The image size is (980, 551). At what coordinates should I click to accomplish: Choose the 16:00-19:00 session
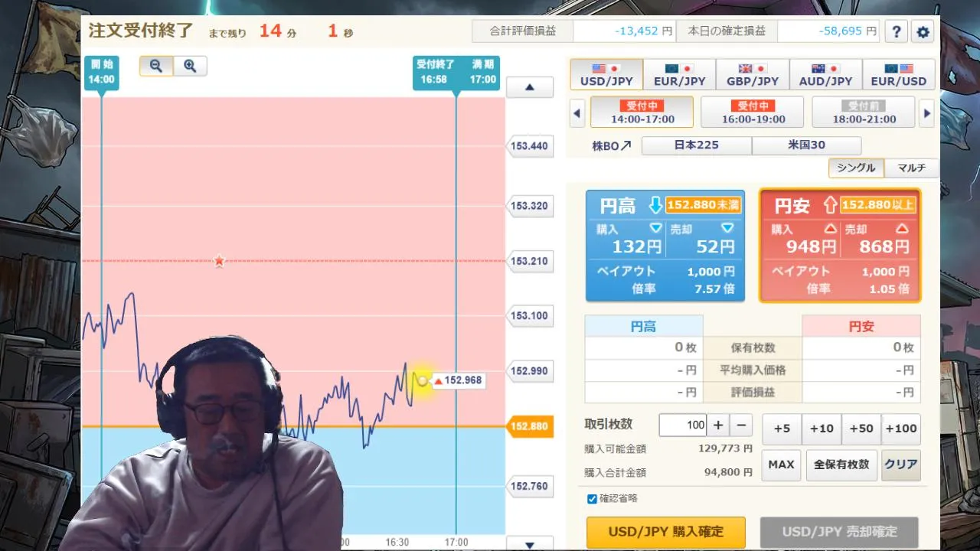(x=753, y=112)
